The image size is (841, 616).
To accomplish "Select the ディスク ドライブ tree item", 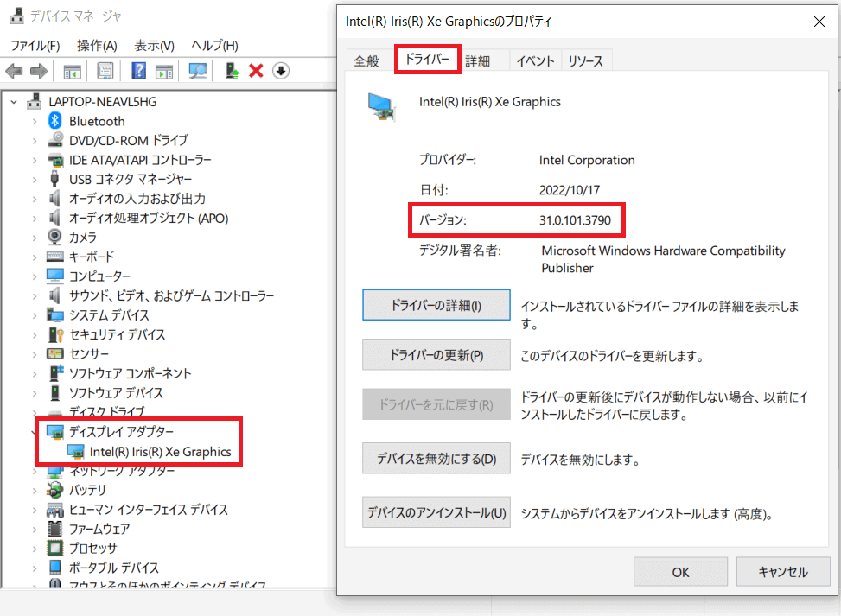I will [106, 412].
